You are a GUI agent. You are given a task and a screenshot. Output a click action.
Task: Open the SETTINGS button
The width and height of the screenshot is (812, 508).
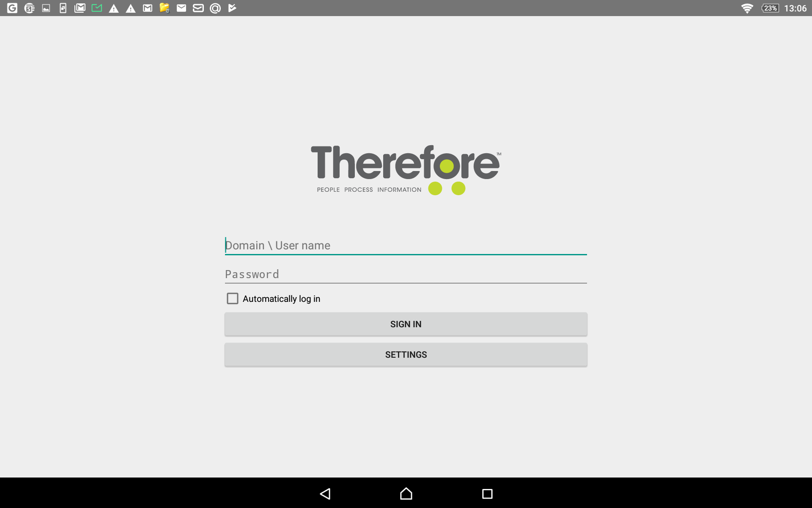pyautogui.click(x=406, y=355)
